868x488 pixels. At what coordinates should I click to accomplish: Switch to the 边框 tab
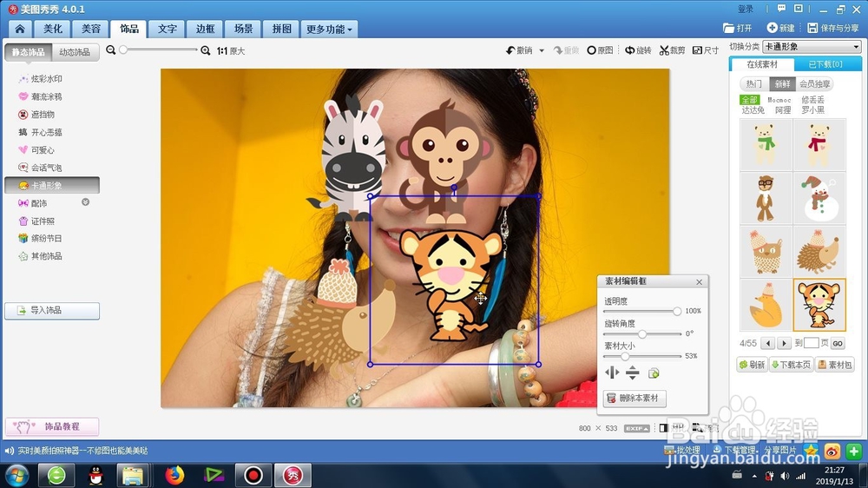coord(205,29)
